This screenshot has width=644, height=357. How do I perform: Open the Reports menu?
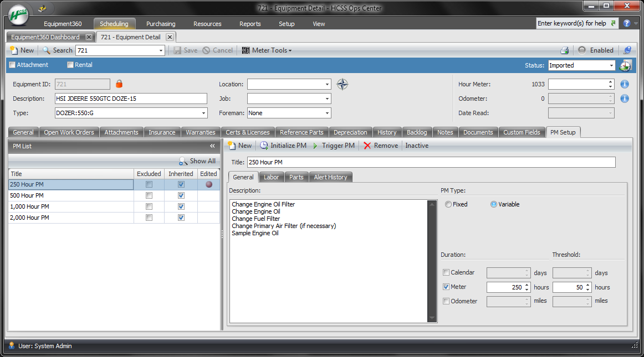coord(250,24)
